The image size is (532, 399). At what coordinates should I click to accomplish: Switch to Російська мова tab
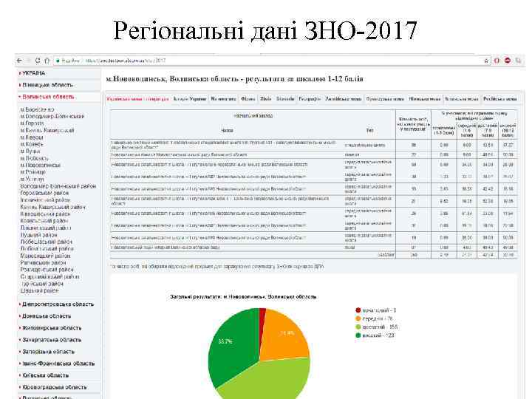(x=499, y=99)
